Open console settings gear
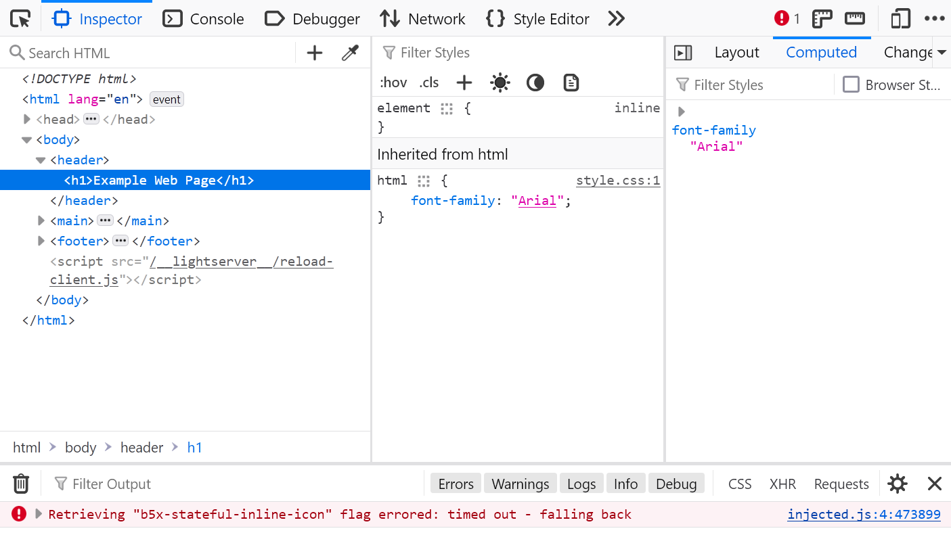The image size is (951, 560). tap(898, 484)
